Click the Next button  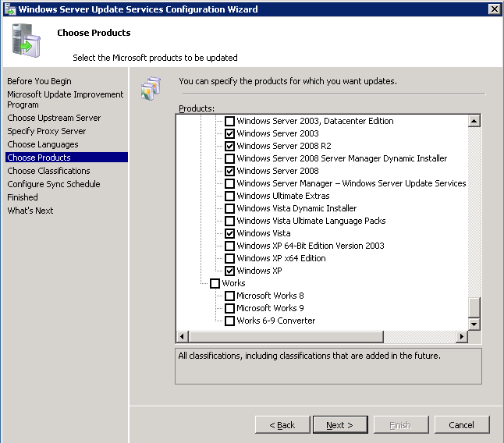click(340, 425)
